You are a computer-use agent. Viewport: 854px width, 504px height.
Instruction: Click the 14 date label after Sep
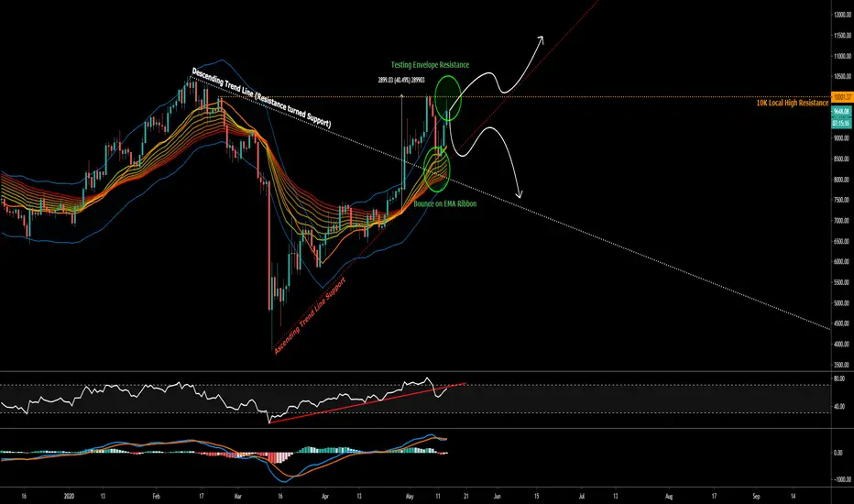tap(793, 497)
